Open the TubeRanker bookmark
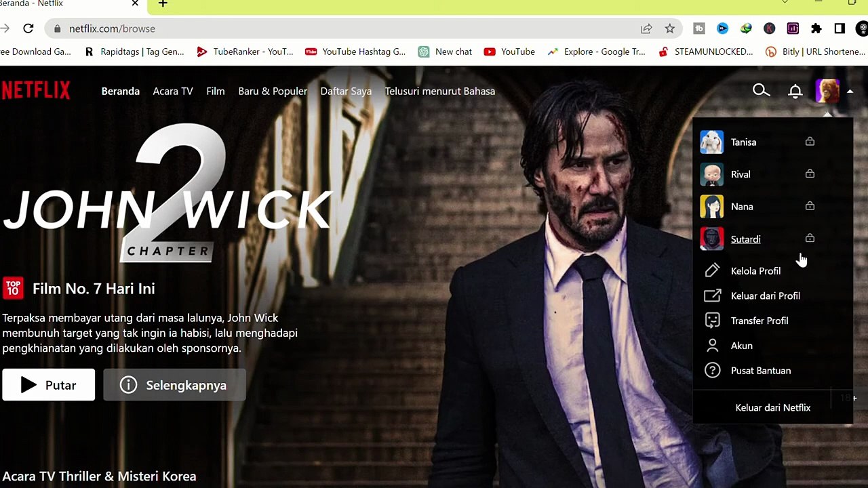 point(245,52)
